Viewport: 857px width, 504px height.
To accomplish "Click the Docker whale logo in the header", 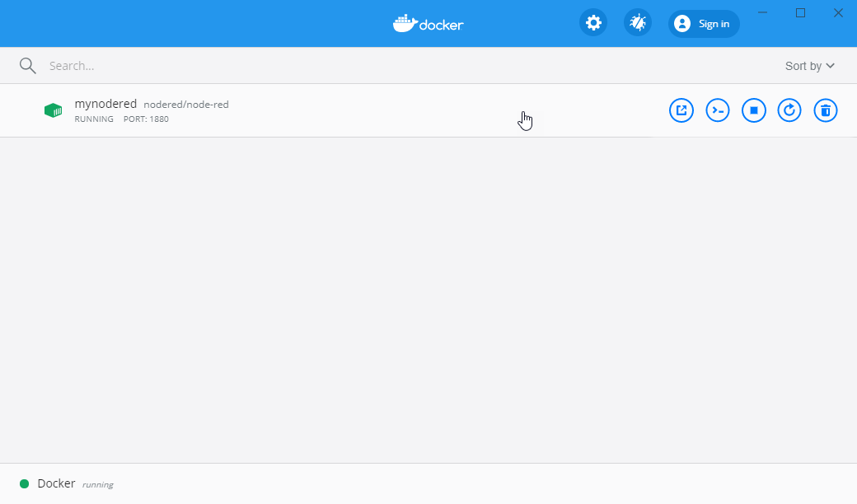I will click(x=428, y=23).
